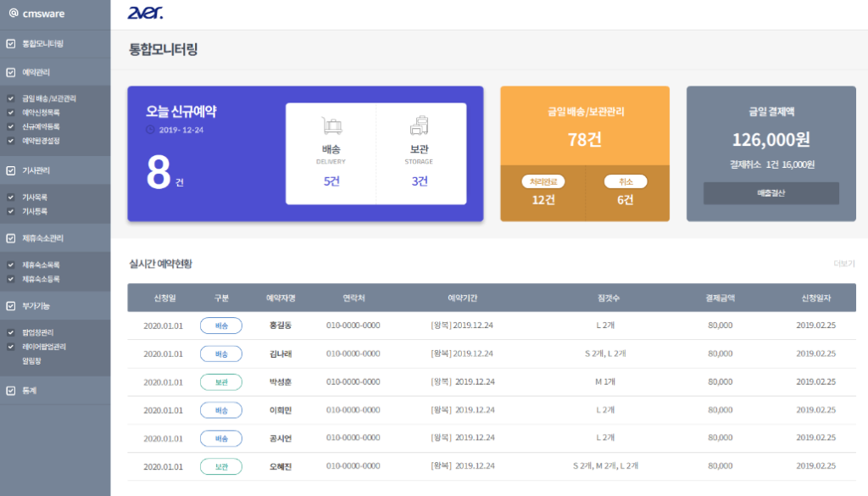Click the delivery cart icon above 배송

click(331, 125)
